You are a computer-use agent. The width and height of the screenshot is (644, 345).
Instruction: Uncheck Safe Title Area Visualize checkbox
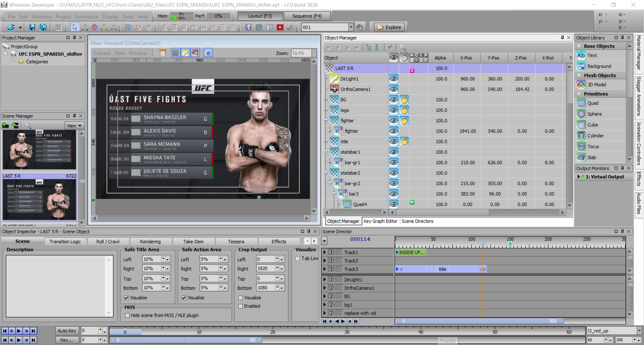[126, 298]
